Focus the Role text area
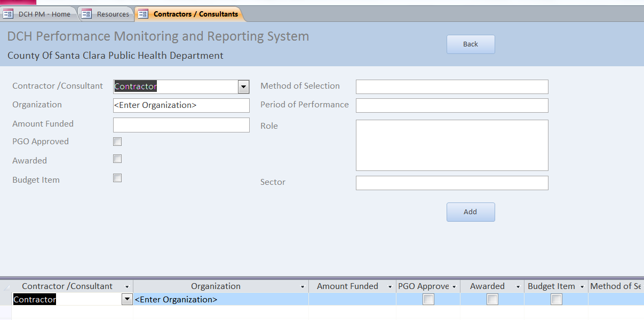644x320 pixels. [x=452, y=145]
